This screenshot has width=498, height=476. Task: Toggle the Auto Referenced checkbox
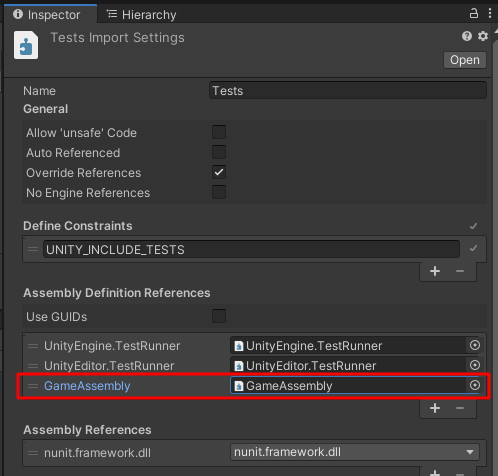(x=219, y=152)
